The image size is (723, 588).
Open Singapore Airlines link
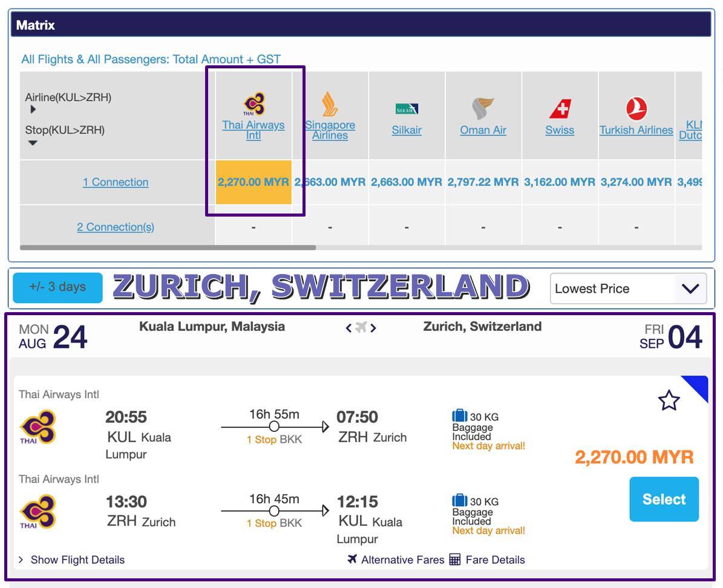[330, 130]
